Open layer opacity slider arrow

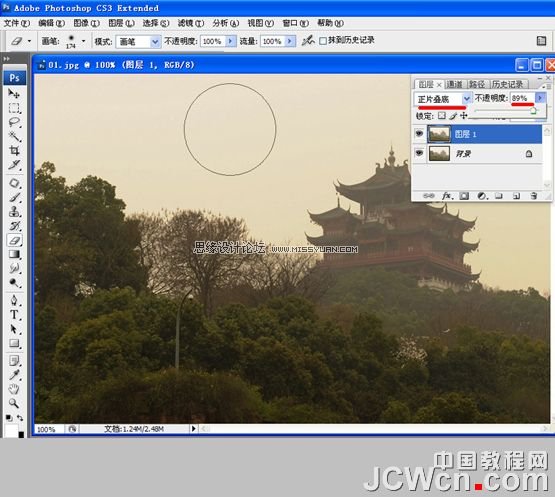click(x=540, y=98)
